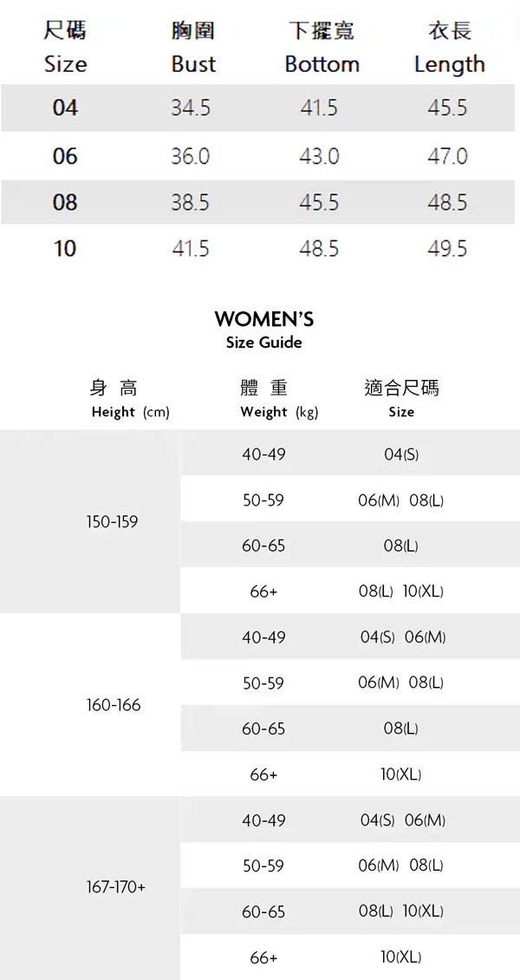Click 10(XL) in the 160-166 height group
This screenshot has height=980, width=520.
pos(400,774)
